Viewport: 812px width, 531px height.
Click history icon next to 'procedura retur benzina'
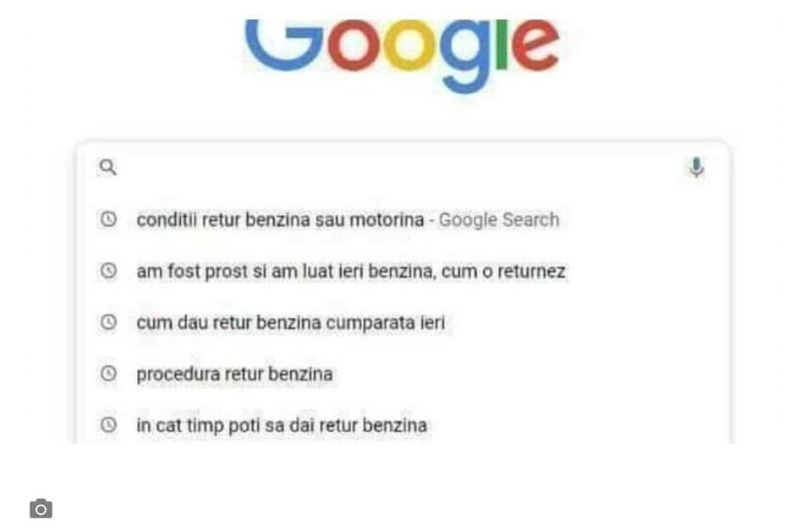click(x=107, y=374)
